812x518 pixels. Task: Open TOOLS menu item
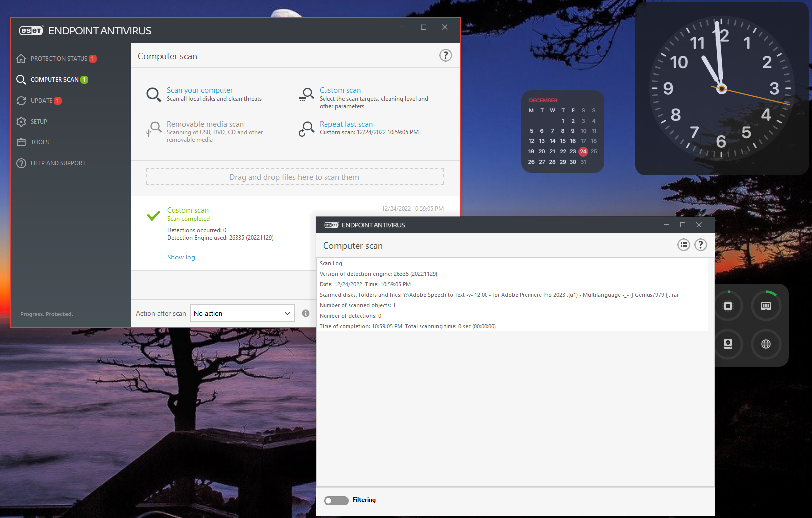[x=40, y=142]
